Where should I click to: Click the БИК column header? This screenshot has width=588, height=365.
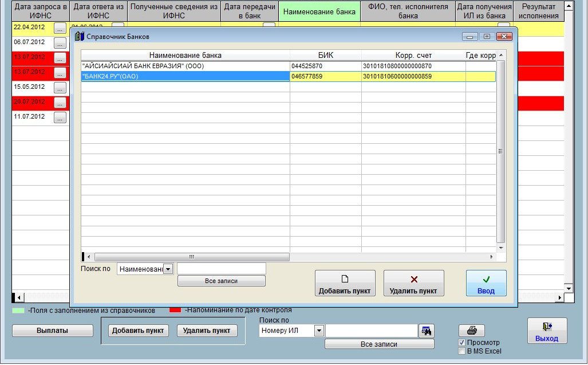point(325,56)
